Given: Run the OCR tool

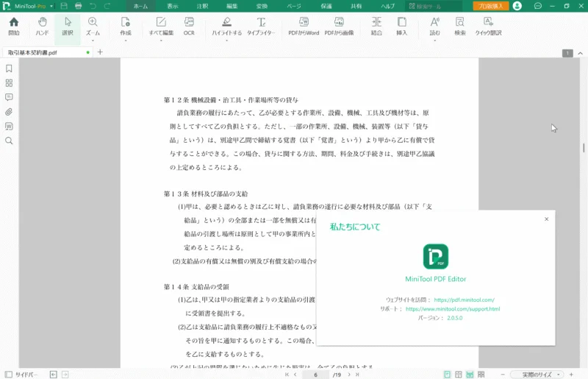Looking at the screenshot, I should point(189,26).
